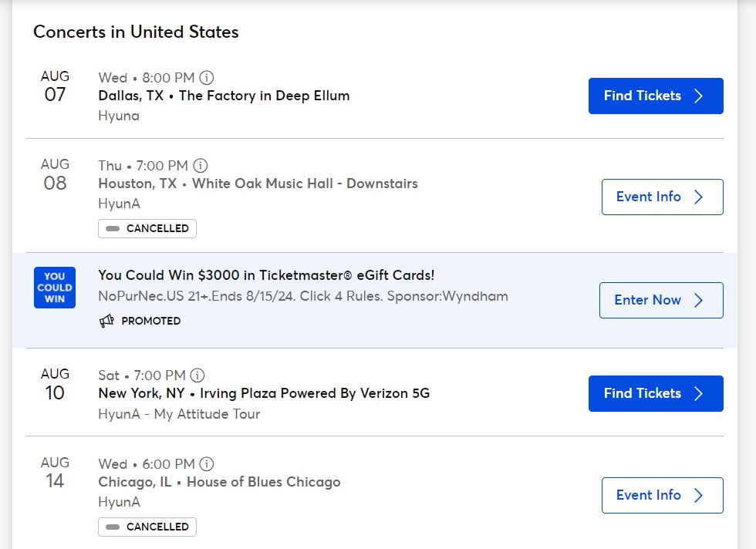756x549 pixels.
Task: Open Event Info for Houston show
Action: coord(662,197)
